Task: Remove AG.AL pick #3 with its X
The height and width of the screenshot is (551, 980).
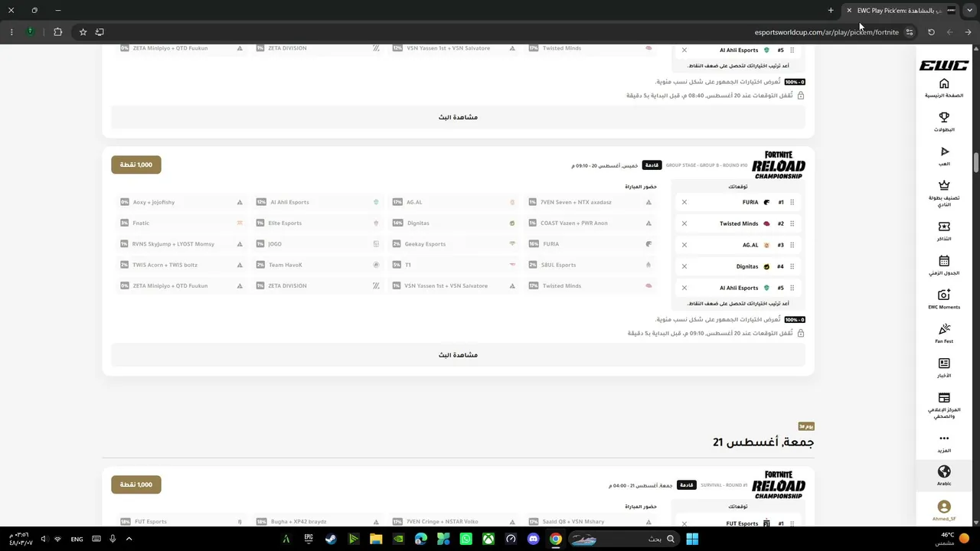Action: point(684,245)
